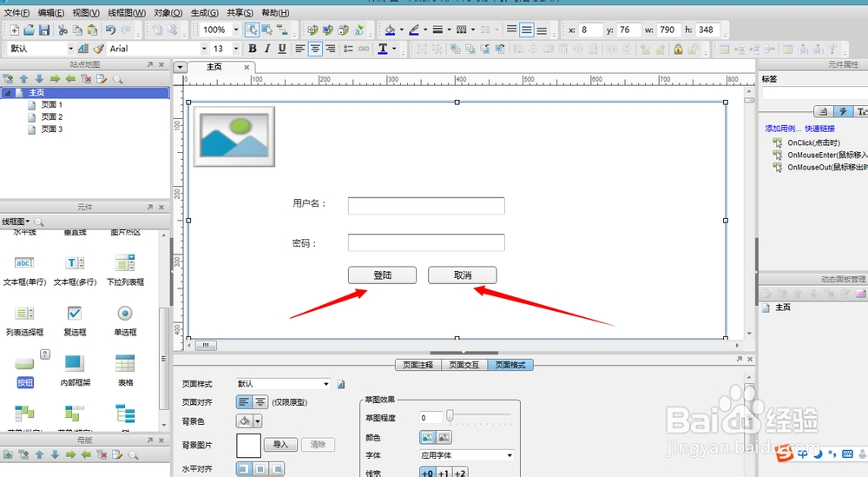Open fill color bucket in toolbar
Viewport: 868px width, 477px height.
(x=391, y=30)
